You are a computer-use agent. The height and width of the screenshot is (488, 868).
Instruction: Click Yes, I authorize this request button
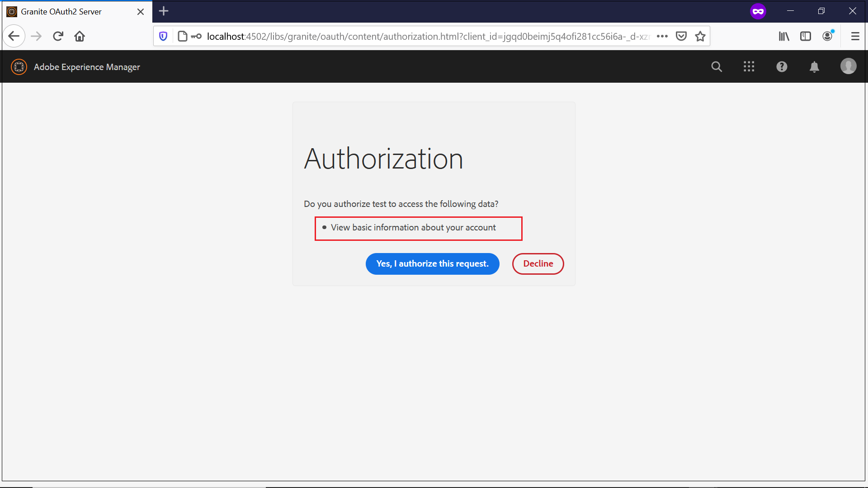(x=432, y=263)
